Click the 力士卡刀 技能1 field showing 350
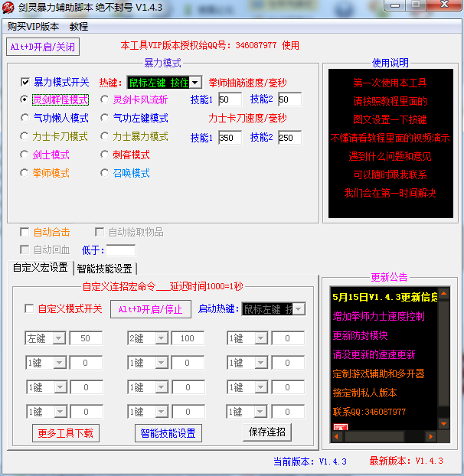 230,138
